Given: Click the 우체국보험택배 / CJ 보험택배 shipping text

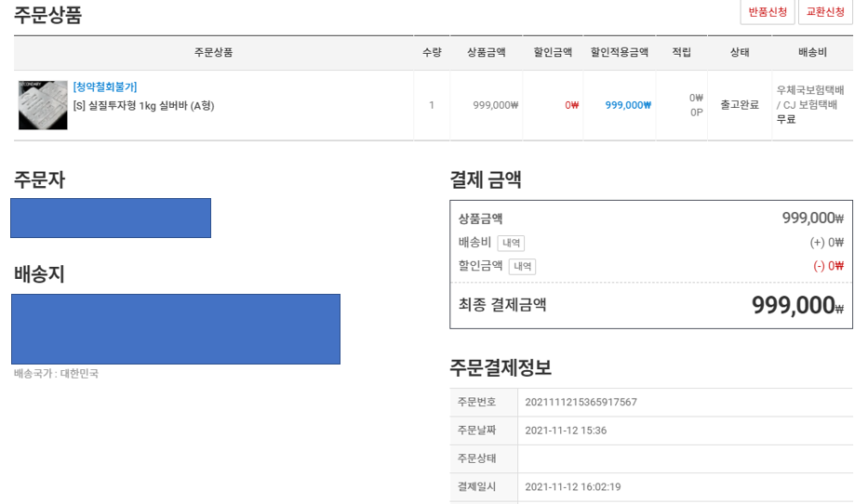Looking at the screenshot, I should point(810,98).
